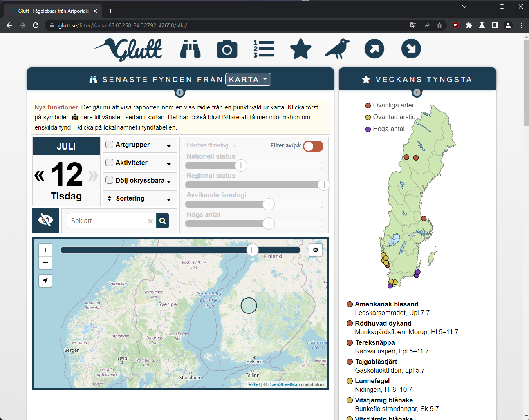The image size is (529, 420).
Task: Bookmark this page with star icon
Action: (x=439, y=25)
